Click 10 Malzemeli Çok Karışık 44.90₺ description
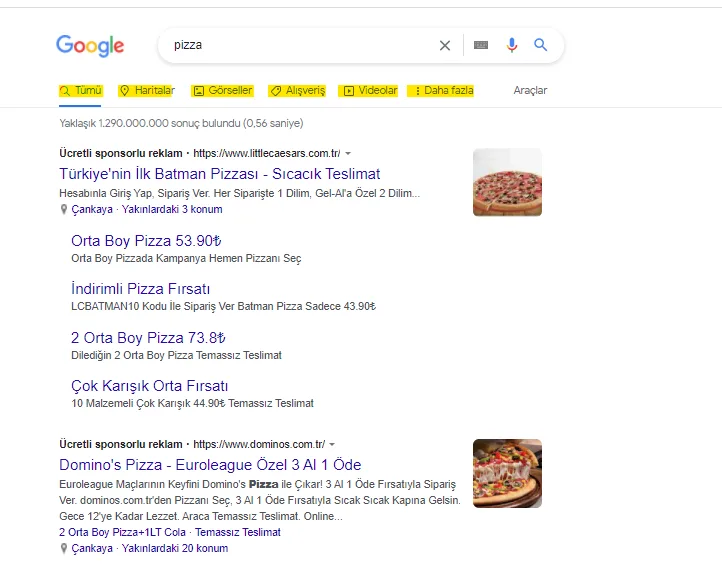The image size is (722, 568). [x=192, y=404]
